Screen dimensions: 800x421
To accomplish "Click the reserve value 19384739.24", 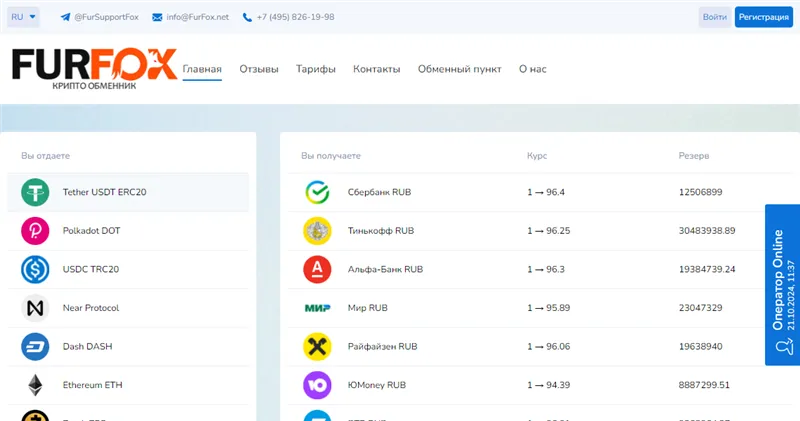I will pos(707,269).
